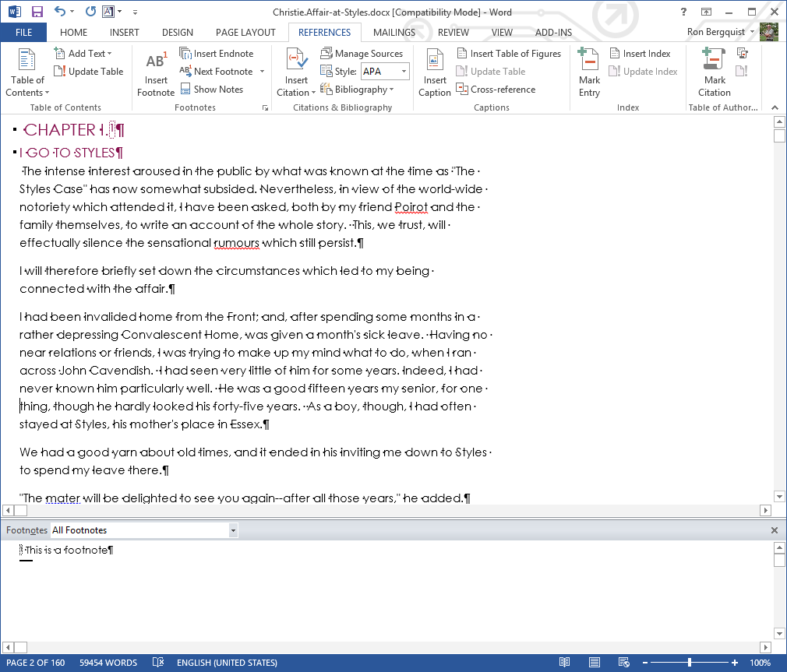Click the Insert Footnote icon

tap(156, 62)
